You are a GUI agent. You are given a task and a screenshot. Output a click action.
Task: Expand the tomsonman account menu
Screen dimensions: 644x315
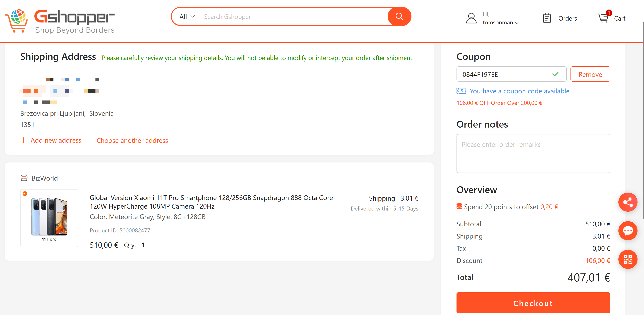[x=501, y=22]
